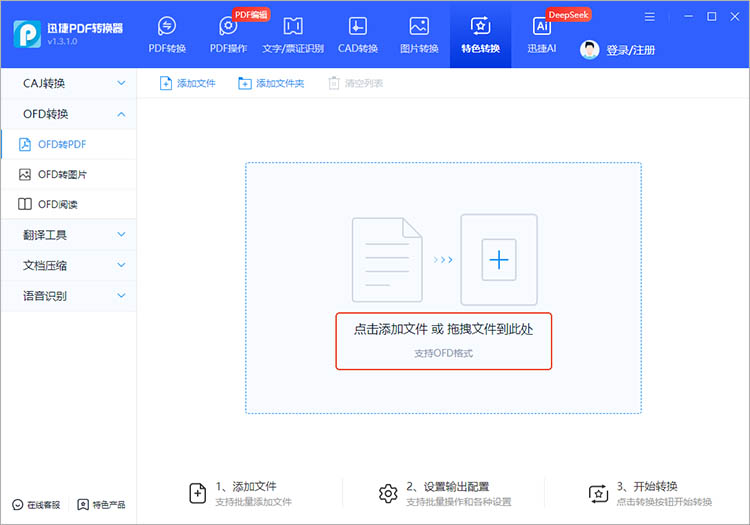The width and height of the screenshot is (750, 525).
Task: Expand the CAJ转换 section
Action: click(69, 83)
